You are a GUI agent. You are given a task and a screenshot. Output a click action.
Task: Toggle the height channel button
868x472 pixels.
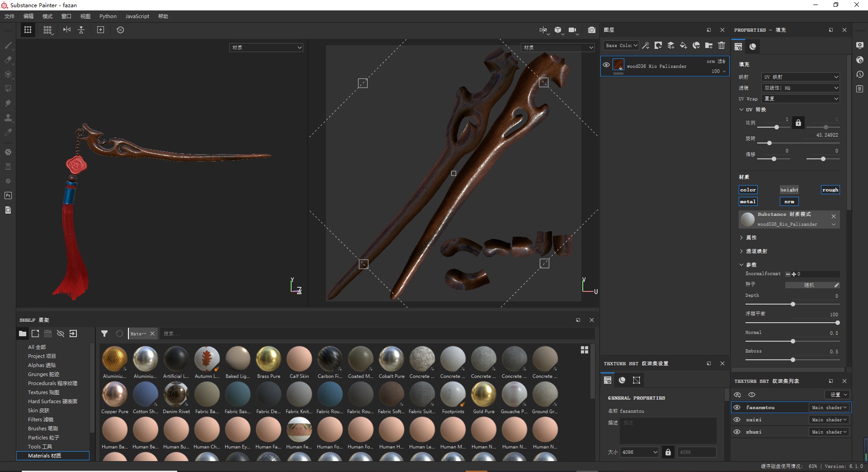point(789,190)
